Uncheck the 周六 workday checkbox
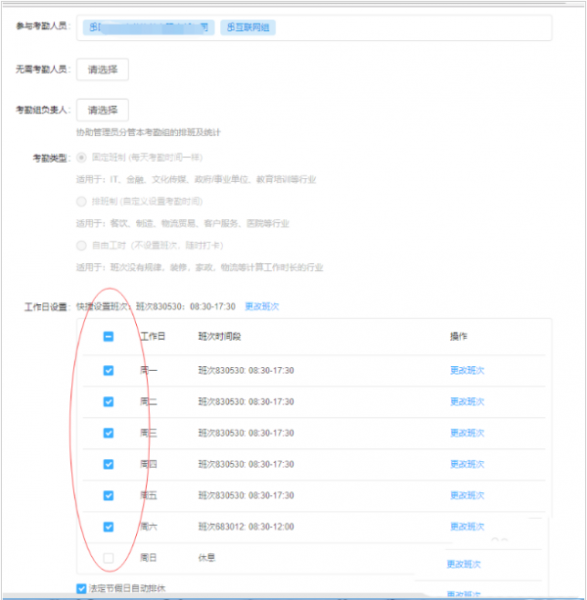Screen dimensions: 587x600 108,527
